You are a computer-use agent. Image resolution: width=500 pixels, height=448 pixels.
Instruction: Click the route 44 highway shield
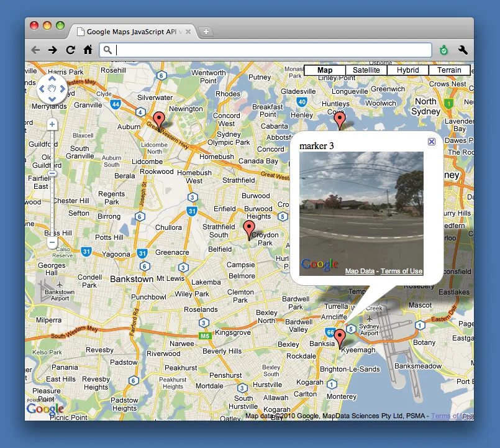[x=116, y=104]
